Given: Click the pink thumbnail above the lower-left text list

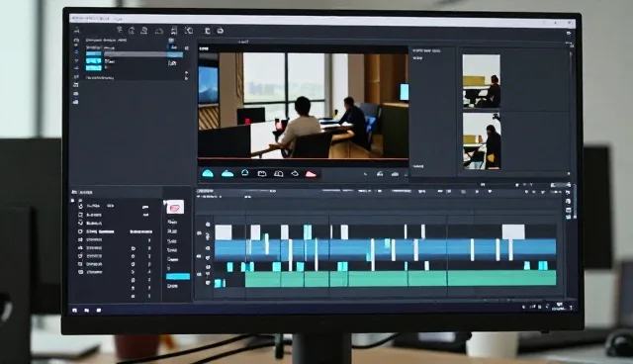Looking at the screenshot, I should tap(175, 208).
